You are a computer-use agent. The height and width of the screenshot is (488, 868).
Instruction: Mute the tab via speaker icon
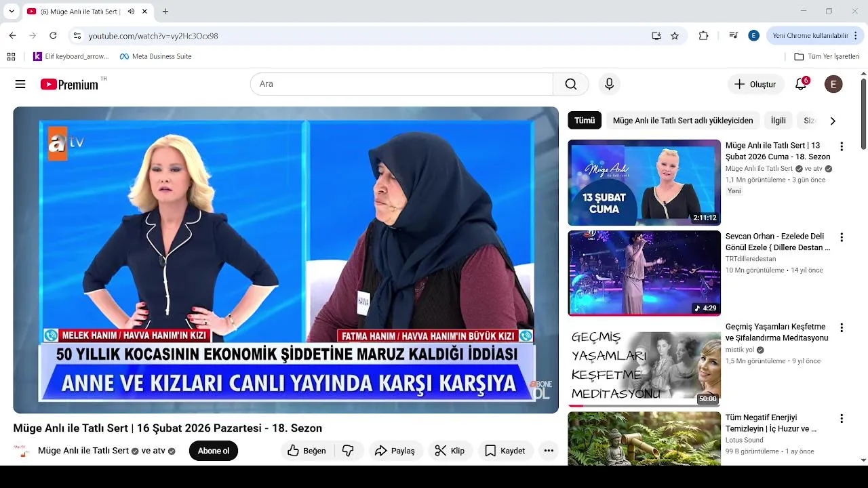pyautogui.click(x=131, y=12)
